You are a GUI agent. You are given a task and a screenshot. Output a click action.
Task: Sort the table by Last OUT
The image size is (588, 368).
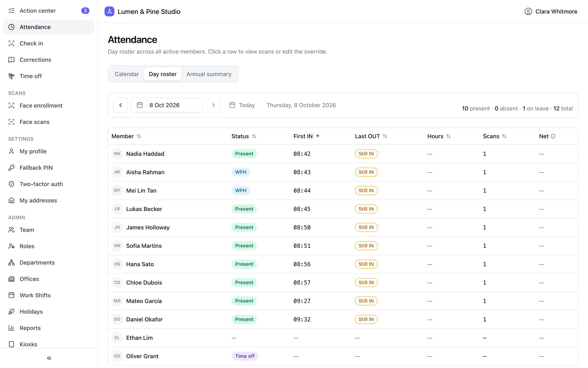click(x=371, y=136)
